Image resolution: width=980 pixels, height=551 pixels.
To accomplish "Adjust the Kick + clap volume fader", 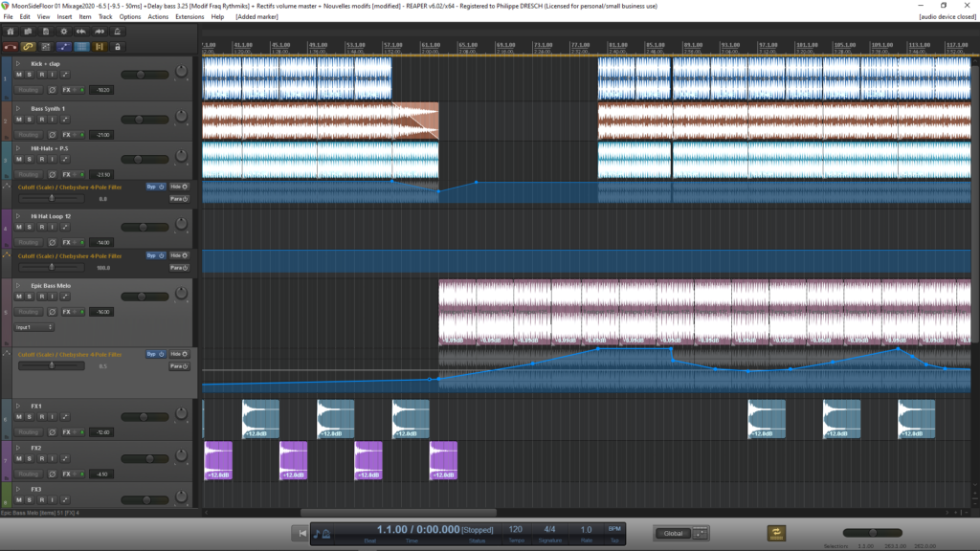I will (145, 75).
